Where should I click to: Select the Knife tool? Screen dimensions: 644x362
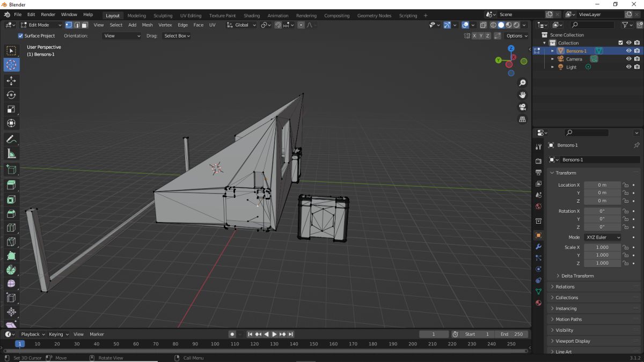coord(11,242)
